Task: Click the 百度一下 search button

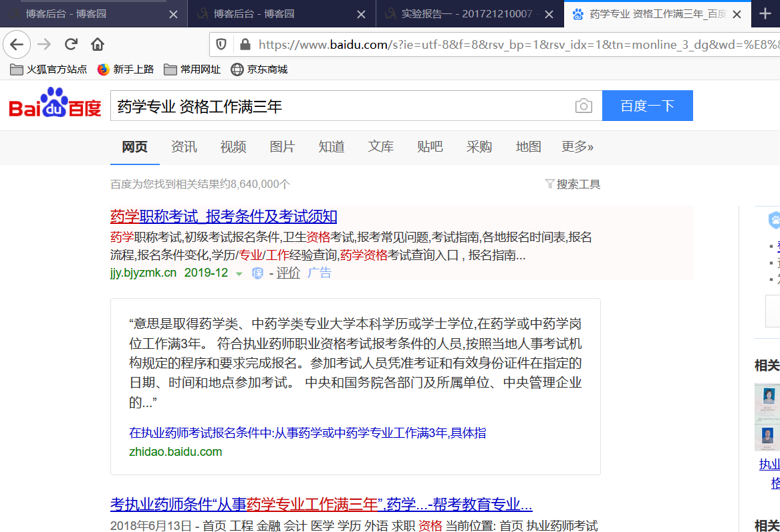Action: point(647,106)
